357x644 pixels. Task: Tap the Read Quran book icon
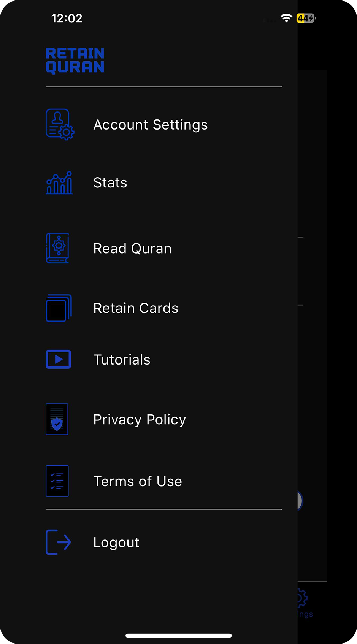pos(58,248)
